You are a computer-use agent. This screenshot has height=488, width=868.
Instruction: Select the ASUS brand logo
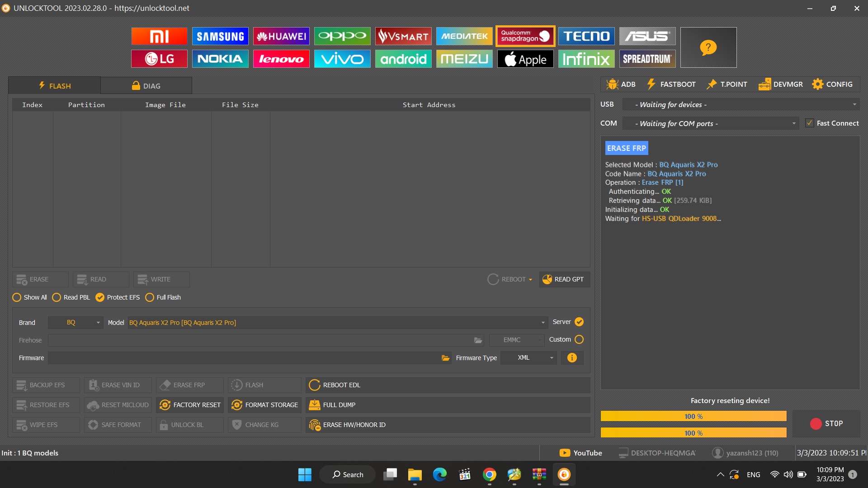(647, 36)
